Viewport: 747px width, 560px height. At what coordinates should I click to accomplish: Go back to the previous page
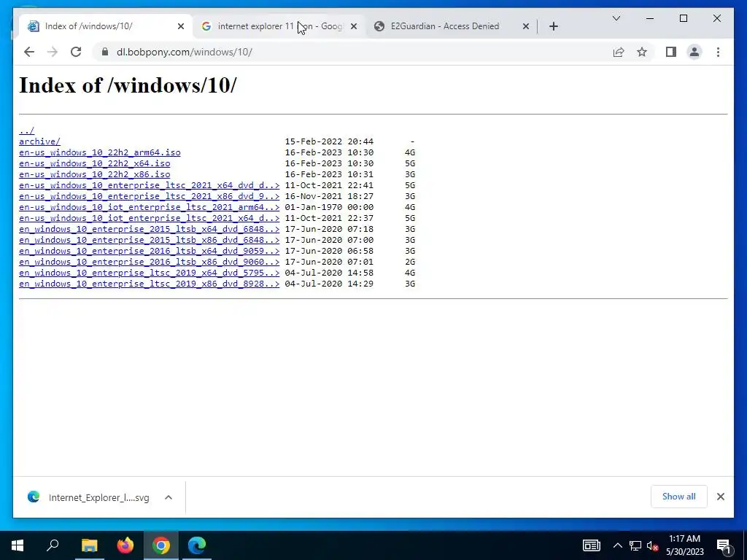[29, 52]
